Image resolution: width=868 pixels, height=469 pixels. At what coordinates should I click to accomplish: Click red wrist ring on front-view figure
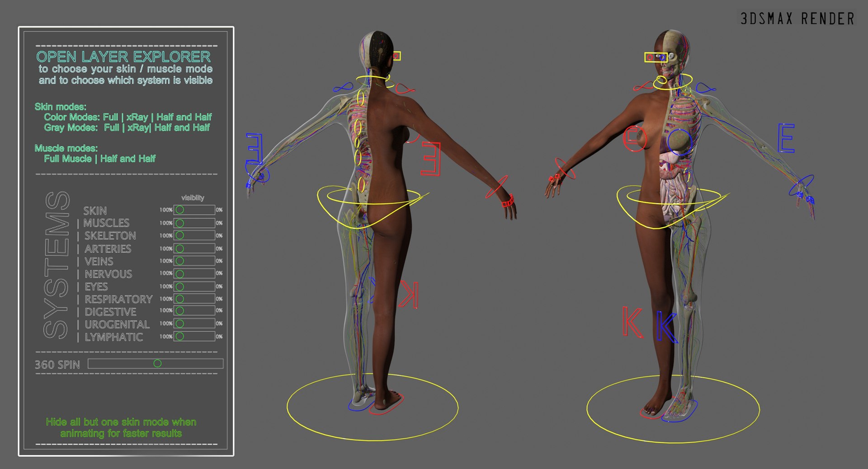coord(566,169)
